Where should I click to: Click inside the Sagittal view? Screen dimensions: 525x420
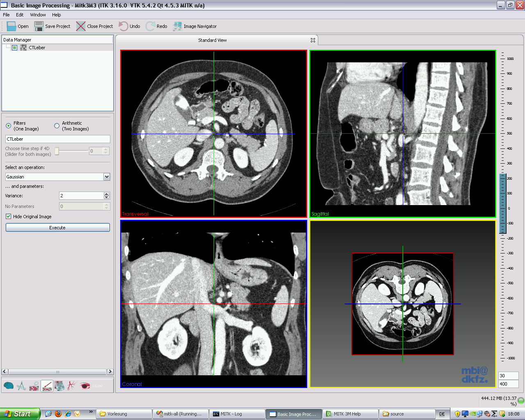coord(403,134)
